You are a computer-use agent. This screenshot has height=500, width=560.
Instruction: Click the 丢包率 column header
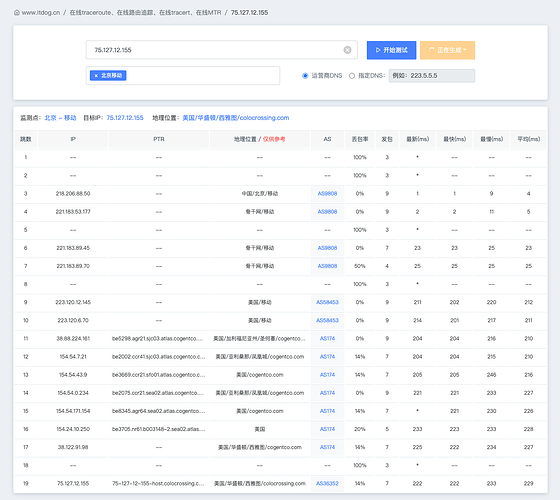[360, 139]
